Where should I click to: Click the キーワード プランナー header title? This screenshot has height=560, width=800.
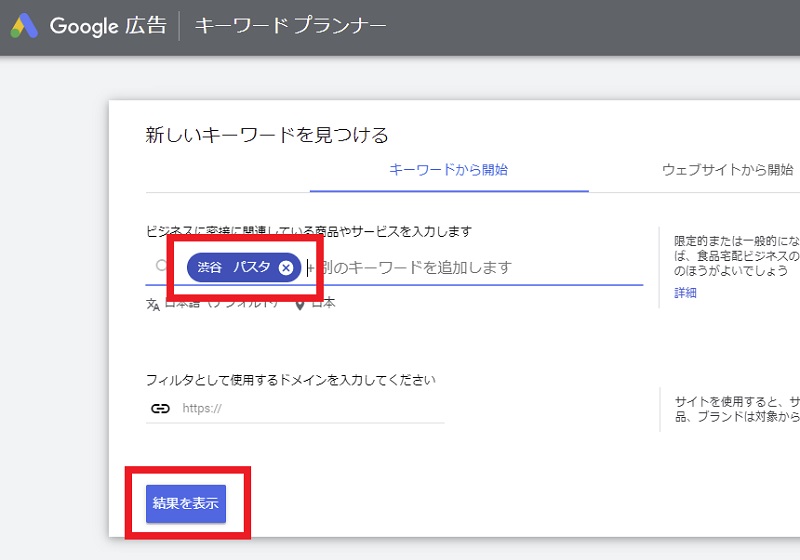(x=290, y=26)
